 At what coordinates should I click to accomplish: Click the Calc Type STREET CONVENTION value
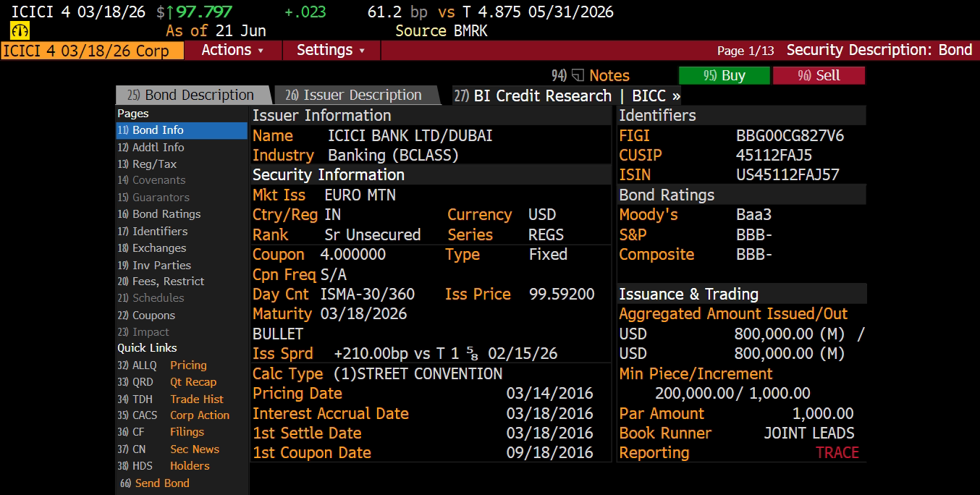(x=418, y=374)
